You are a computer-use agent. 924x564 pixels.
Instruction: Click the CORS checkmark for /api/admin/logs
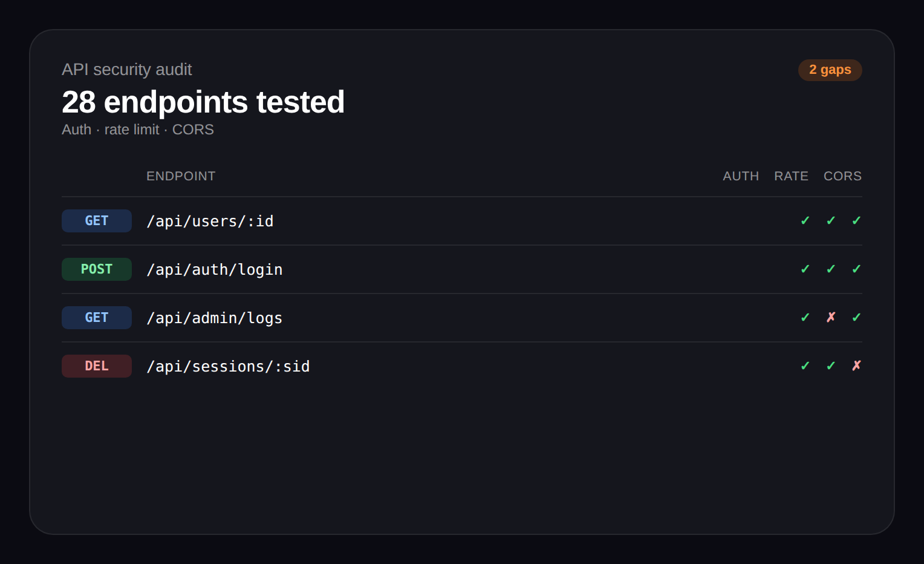click(856, 317)
